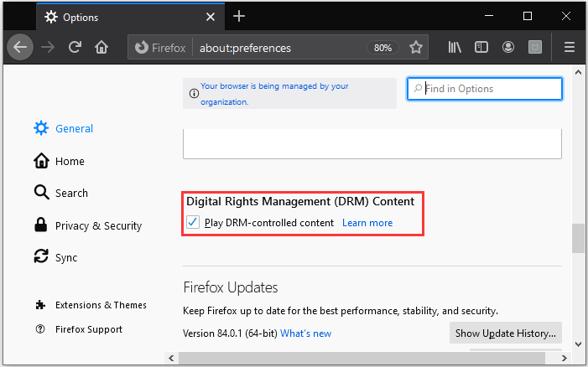Open the hamburger application menu
The image size is (588, 367).
click(570, 48)
